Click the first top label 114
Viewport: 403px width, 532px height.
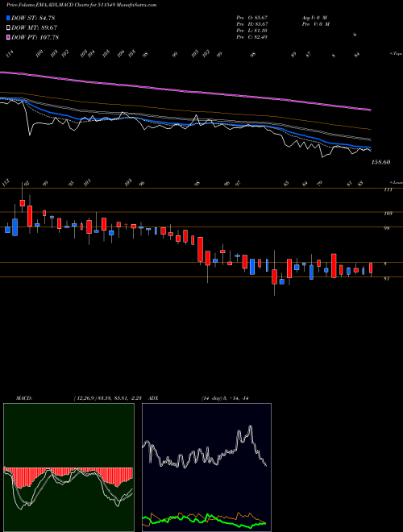tap(10, 54)
